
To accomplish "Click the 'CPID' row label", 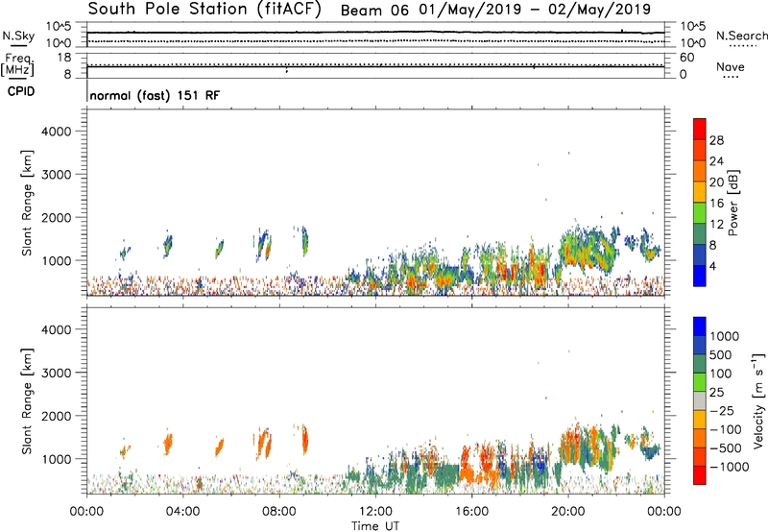I will tap(21, 91).
